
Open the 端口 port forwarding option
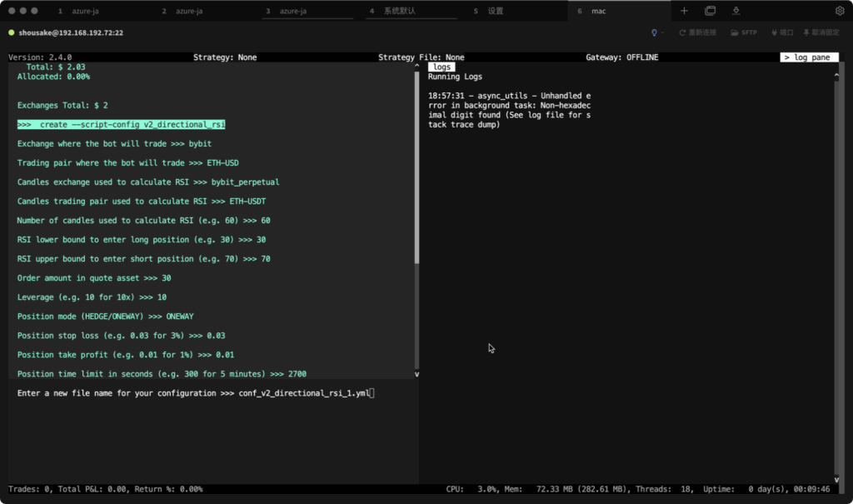(782, 32)
